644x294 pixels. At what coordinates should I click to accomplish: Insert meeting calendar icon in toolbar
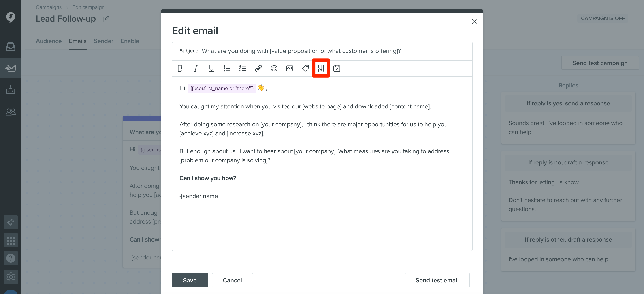[337, 68]
